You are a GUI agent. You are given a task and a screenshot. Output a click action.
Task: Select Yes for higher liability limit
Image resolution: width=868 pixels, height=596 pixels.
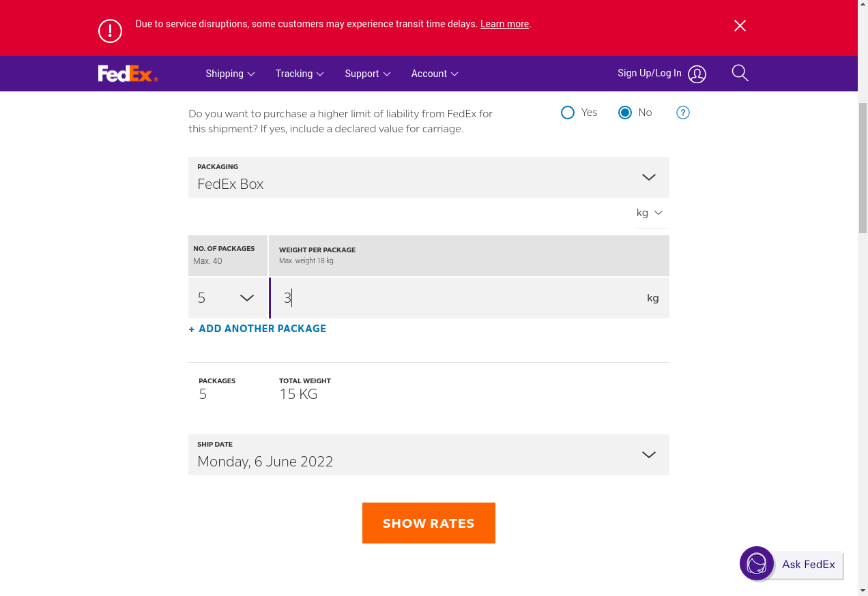(x=568, y=113)
